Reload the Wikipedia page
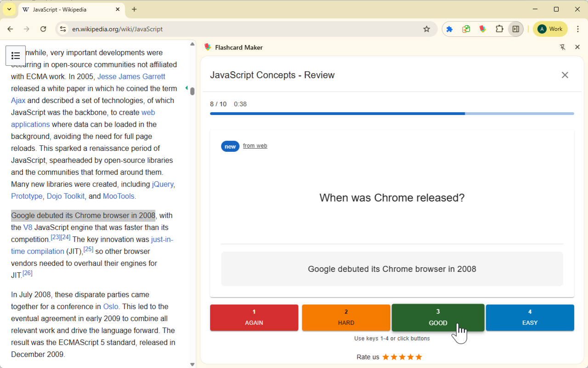Viewport: 588px width, 368px height. coord(43,29)
